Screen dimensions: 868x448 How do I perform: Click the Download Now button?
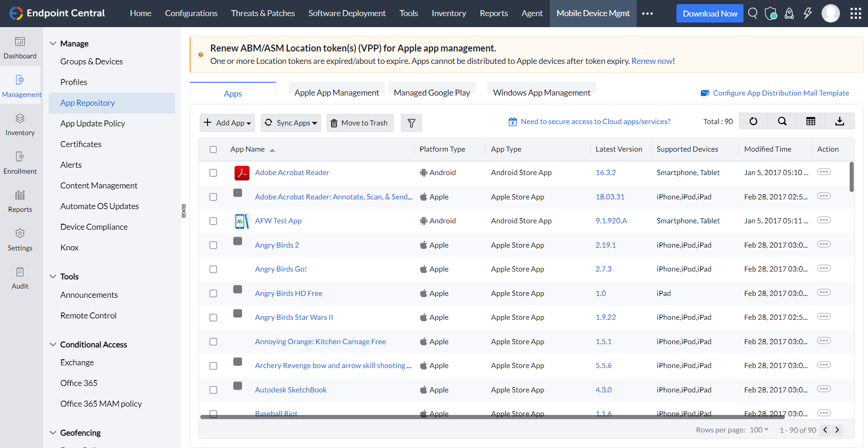tap(710, 13)
